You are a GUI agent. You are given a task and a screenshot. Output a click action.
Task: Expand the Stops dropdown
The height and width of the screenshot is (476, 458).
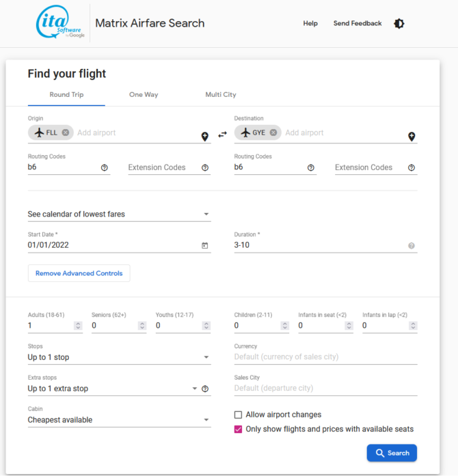click(119, 357)
